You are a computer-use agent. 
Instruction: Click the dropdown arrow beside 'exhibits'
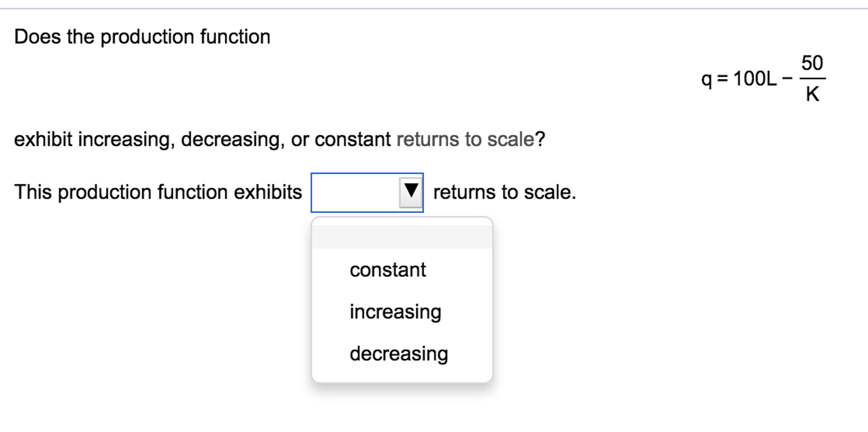pos(410,192)
